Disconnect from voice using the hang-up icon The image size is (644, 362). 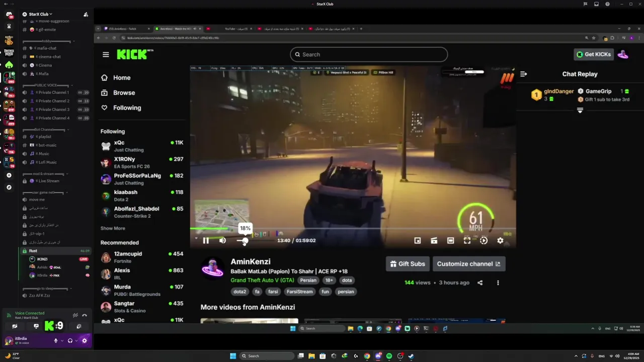(85, 315)
